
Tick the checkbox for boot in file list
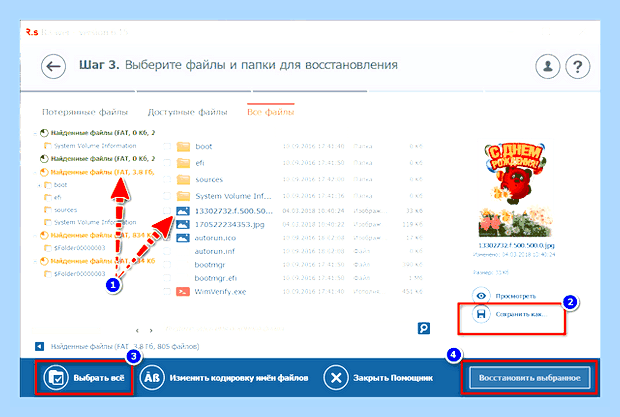(167, 147)
